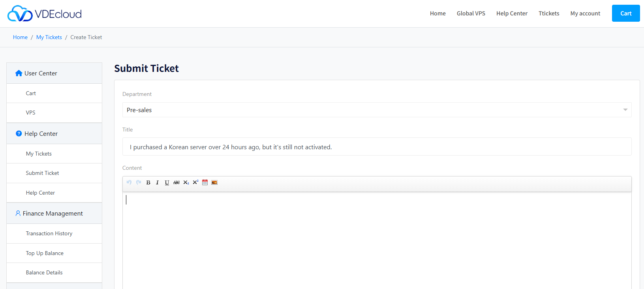Screen dimensions: 644x289
Task: Click the My Tickets breadcrumb link
Action: pos(49,37)
